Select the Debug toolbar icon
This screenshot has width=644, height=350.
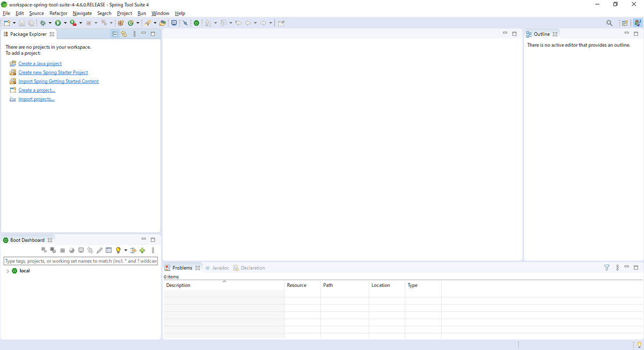click(x=42, y=23)
